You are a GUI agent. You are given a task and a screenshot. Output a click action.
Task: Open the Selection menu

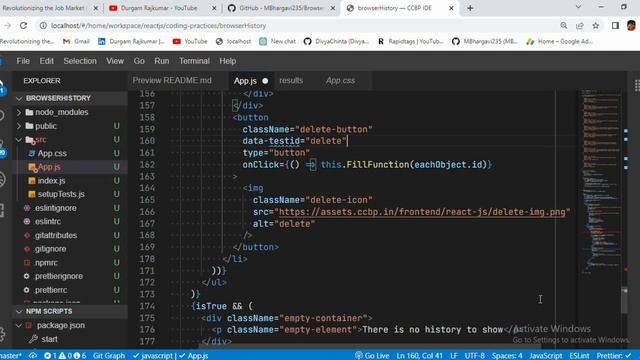(x=80, y=61)
